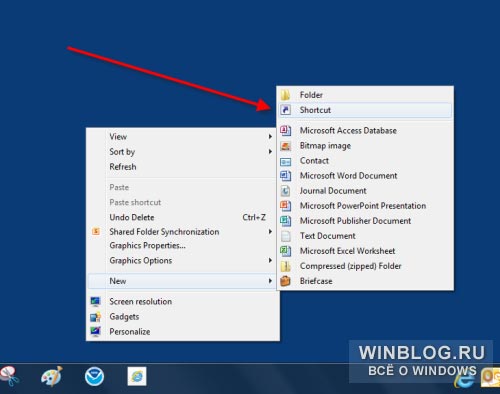This screenshot has width=500, height=394.
Task: Expand the Sort by submenu arrow
Action: [x=270, y=152]
